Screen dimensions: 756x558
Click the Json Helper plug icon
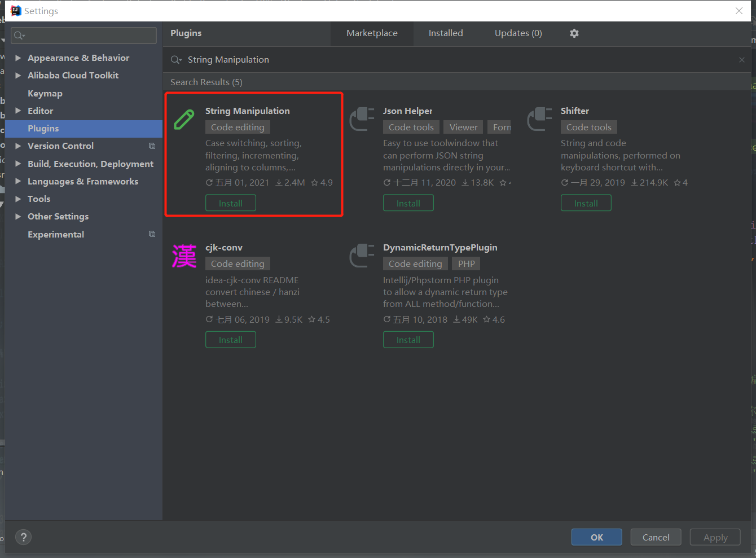pyautogui.click(x=362, y=119)
